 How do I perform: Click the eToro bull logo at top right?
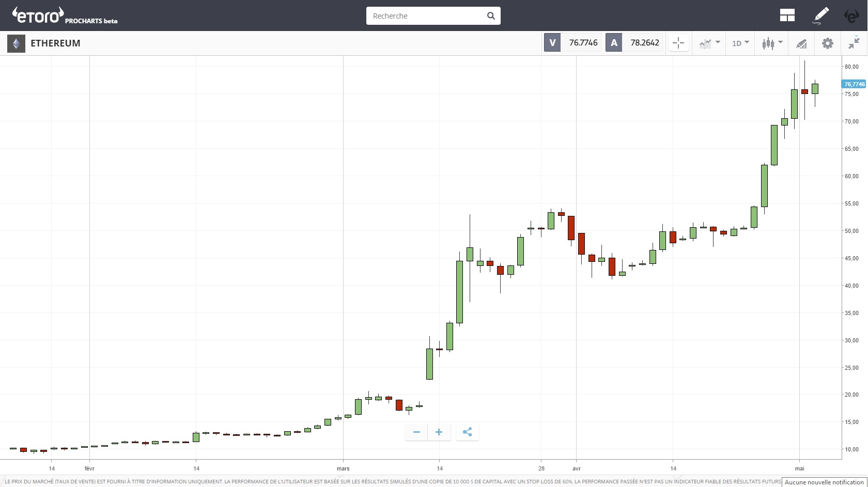coord(851,15)
